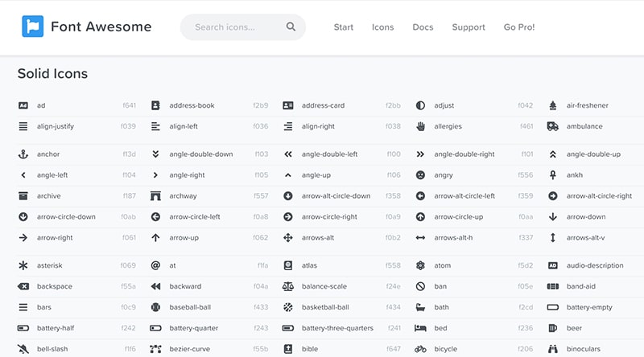The image size is (644, 357).
Task: Click the 'bars' label
Action: (44, 307)
